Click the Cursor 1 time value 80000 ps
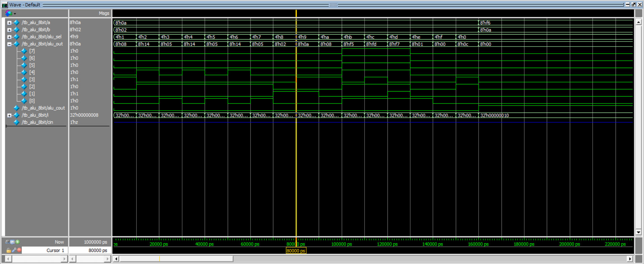 pyautogui.click(x=98, y=250)
